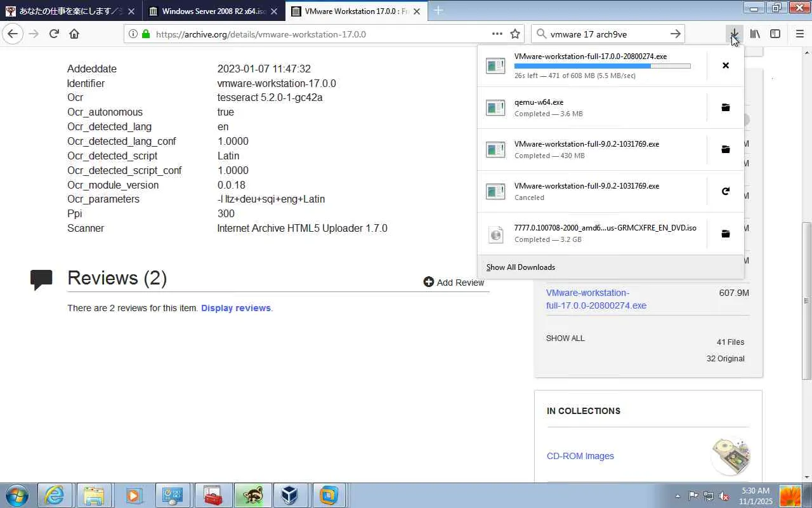Download VMware-workstation-full-17.0.0-20800274.exe from file list

point(596,299)
